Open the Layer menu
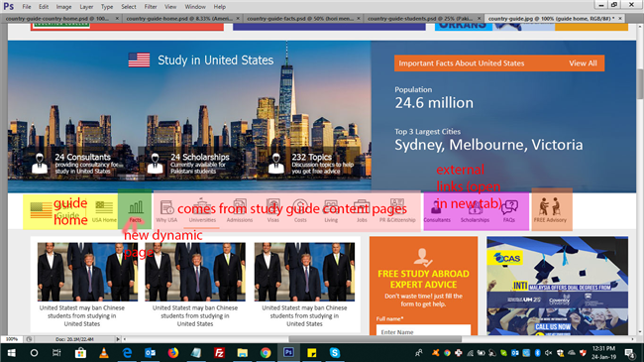 (86, 7)
